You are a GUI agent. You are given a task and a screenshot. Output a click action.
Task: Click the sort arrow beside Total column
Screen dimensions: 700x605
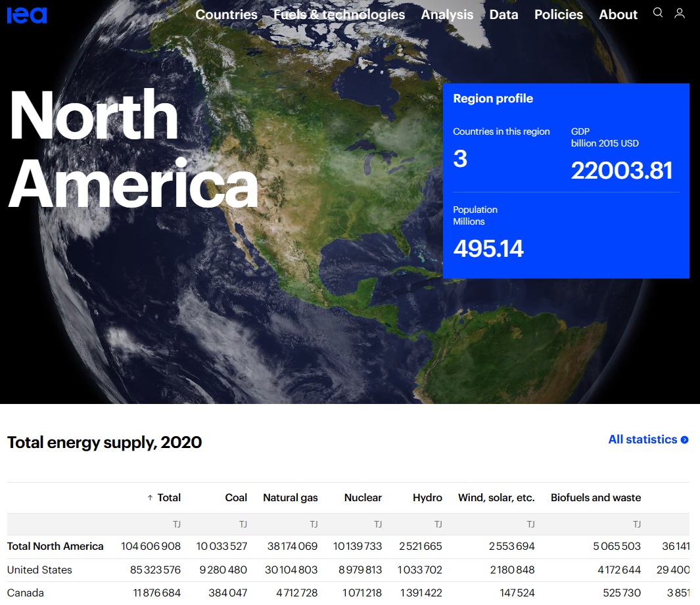pos(150,498)
